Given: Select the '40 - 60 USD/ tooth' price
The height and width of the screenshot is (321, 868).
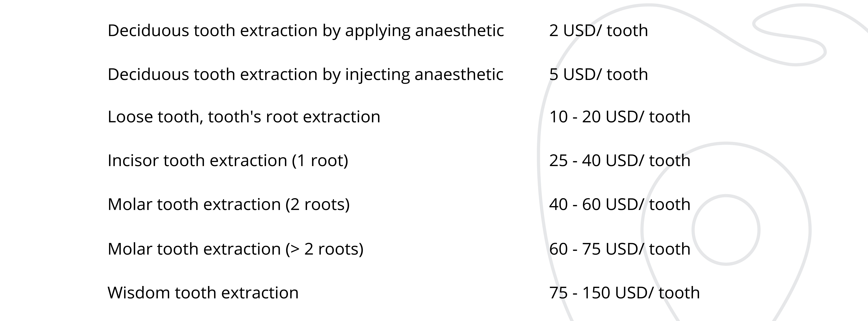Looking at the screenshot, I should (620, 204).
